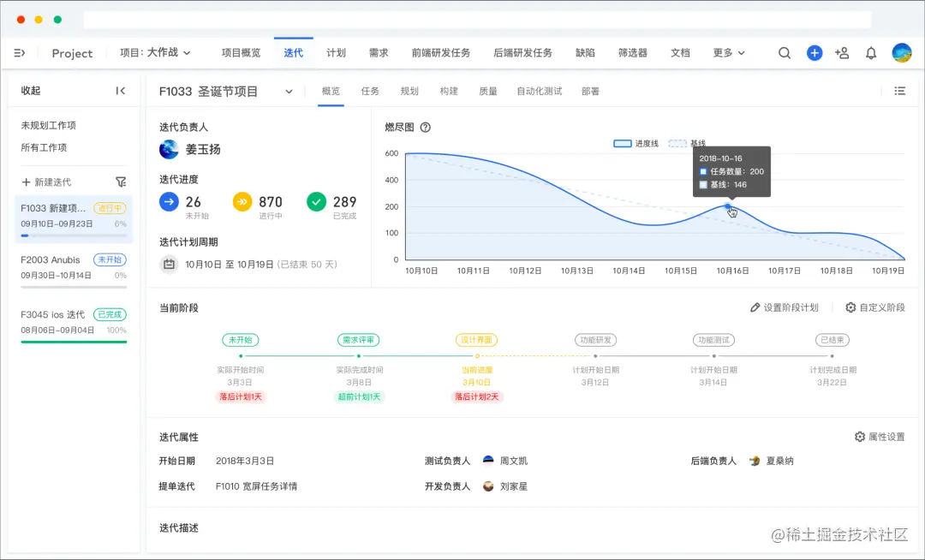Screen dimensions: 925x560
Task: Click 刘家星 developer avatar
Action: pos(488,486)
